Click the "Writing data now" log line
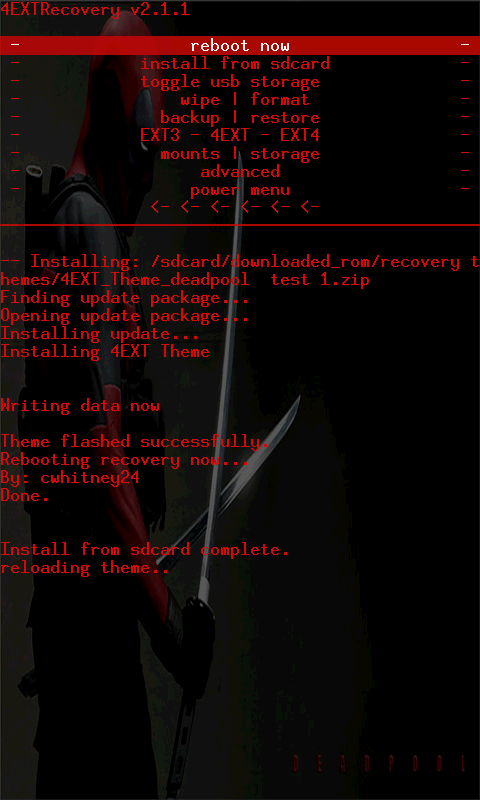 [x=80, y=406]
